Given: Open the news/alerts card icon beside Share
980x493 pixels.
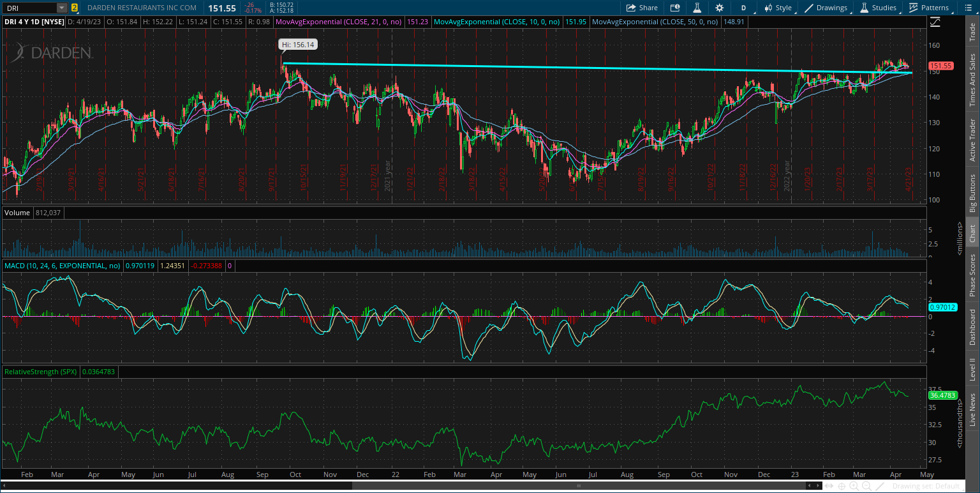Looking at the screenshot, I should [675, 8].
